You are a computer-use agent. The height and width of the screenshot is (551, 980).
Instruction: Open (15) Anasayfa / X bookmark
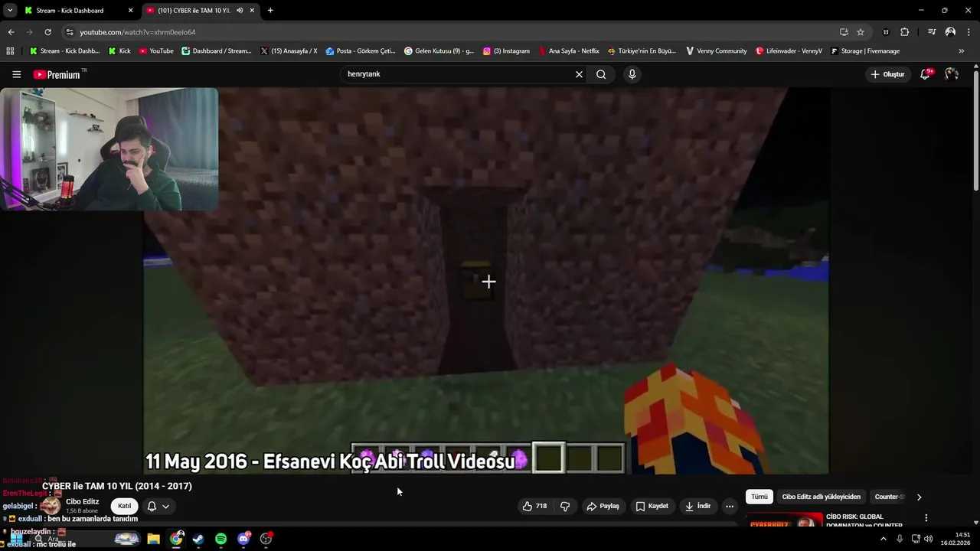[289, 51]
